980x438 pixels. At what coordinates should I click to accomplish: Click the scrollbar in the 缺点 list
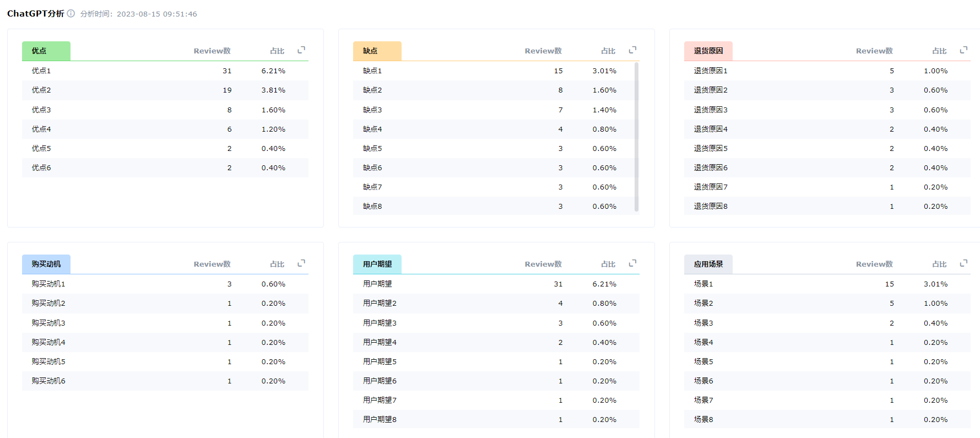tap(636, 137)
